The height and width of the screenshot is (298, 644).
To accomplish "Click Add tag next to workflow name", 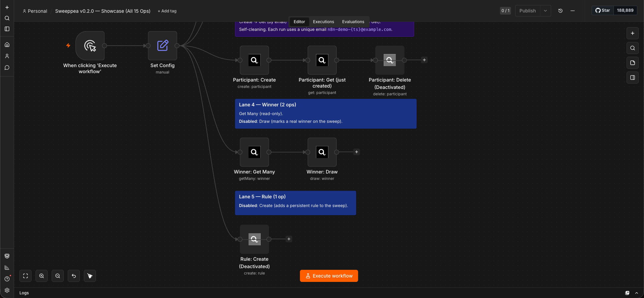I will click(167, 11).
